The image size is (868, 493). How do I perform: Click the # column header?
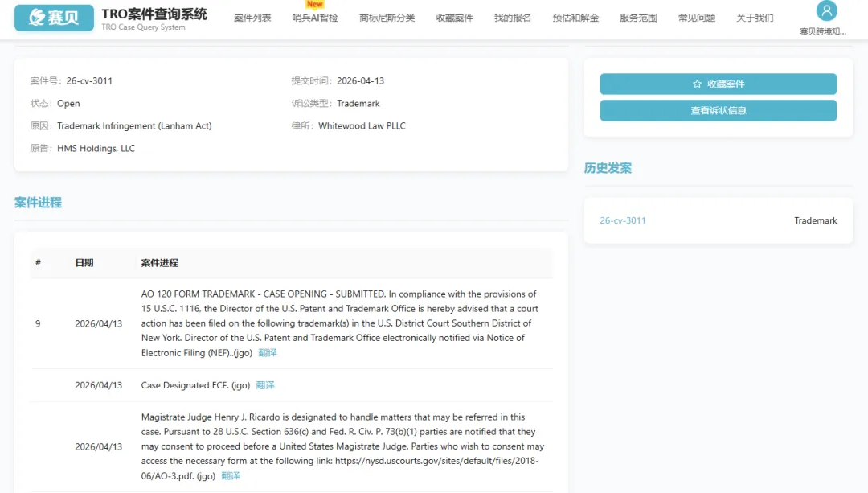[39, 262]
